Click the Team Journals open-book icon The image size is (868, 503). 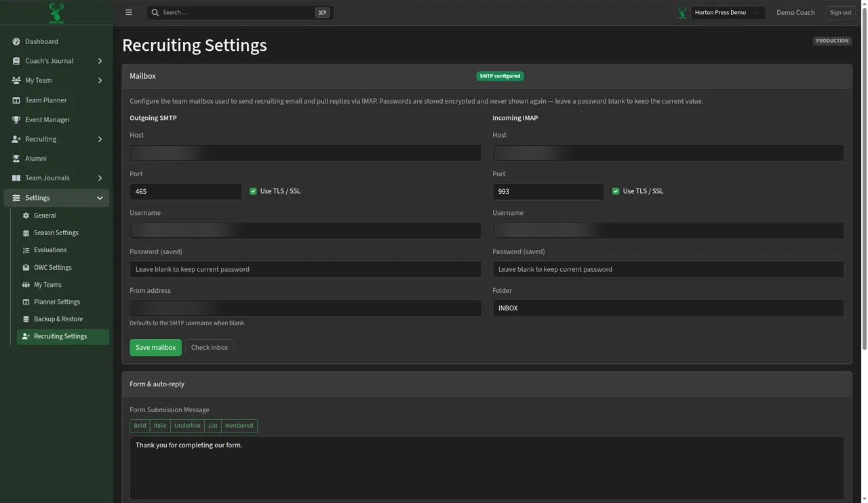[16, 178]
